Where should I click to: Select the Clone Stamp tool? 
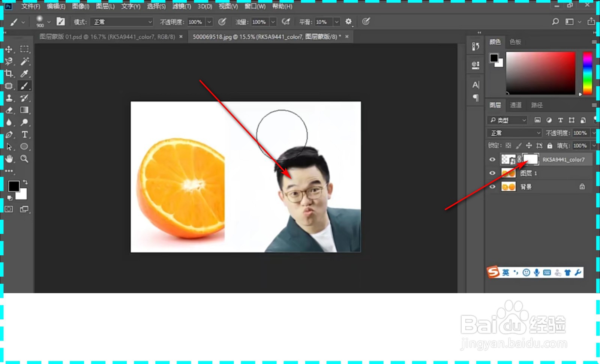pos(9,98)
